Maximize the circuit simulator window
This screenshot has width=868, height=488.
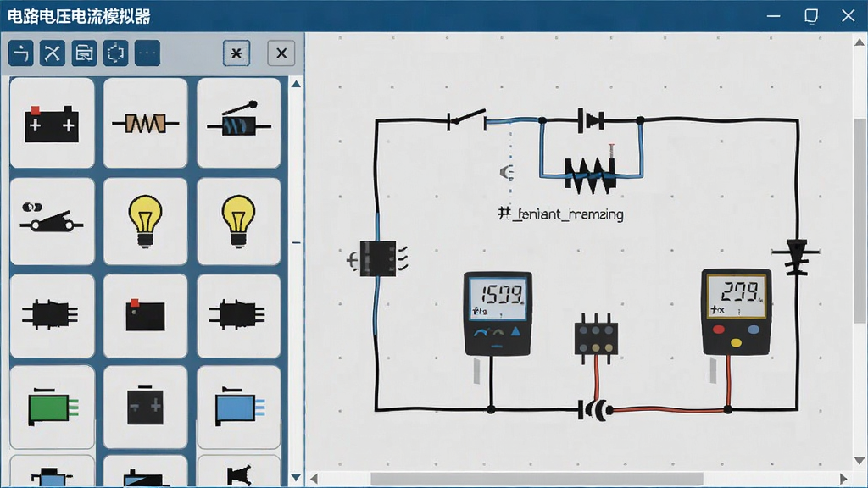pos(811,16)
